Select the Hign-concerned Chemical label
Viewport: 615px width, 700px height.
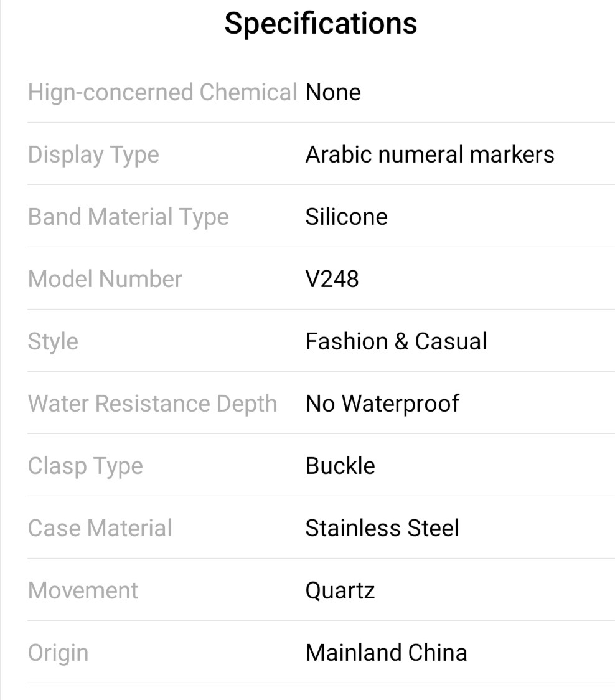162,92
